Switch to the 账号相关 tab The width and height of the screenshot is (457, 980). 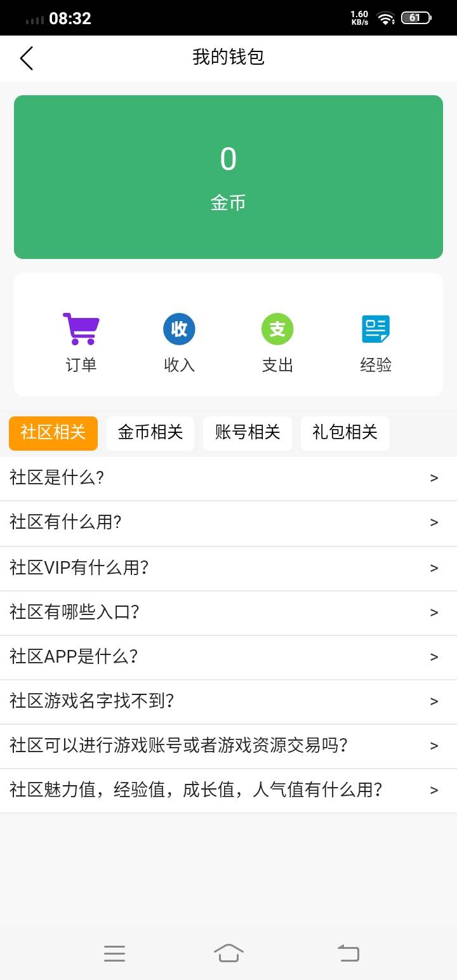248,433
